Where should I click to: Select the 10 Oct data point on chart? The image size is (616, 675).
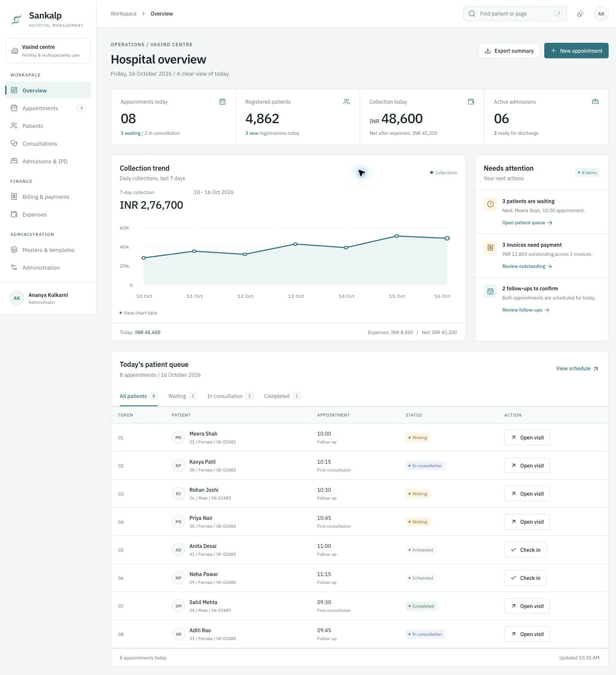144,258
